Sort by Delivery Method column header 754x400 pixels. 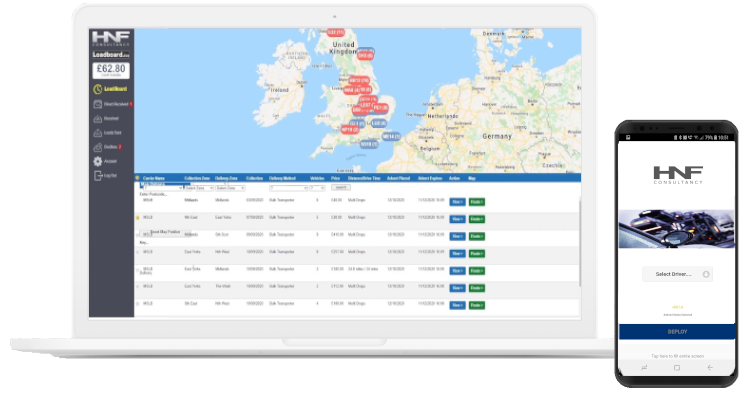pyautogui.click(x=282, y=178)
